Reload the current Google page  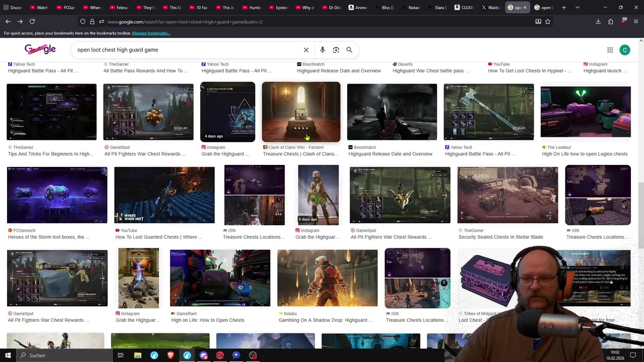32,22
